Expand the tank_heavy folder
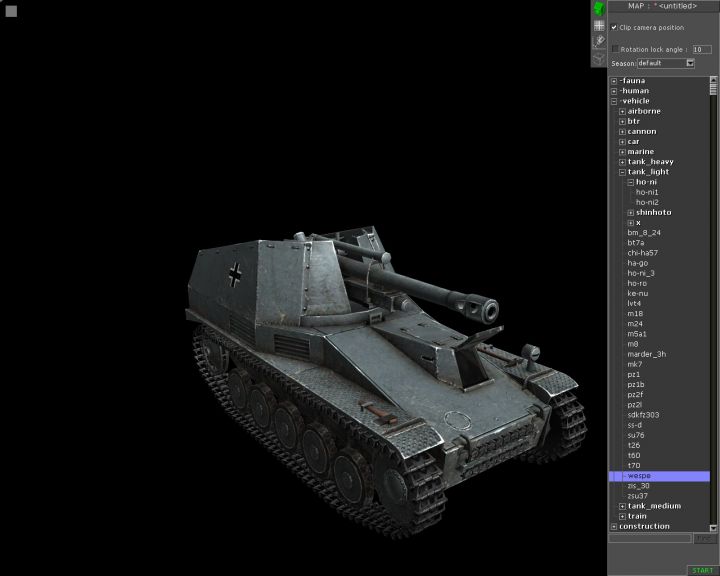Image resolution: width=720 pixels, height=576 pixels. 622,162
